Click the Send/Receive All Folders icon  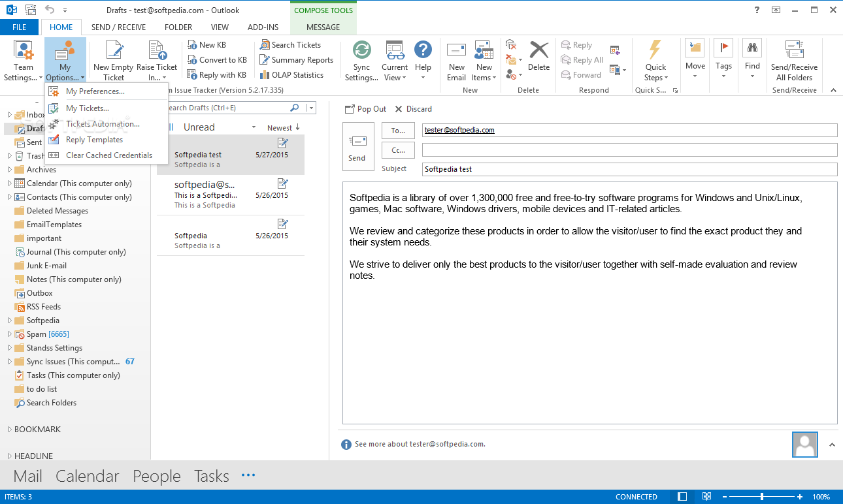[x=794, y=50]
